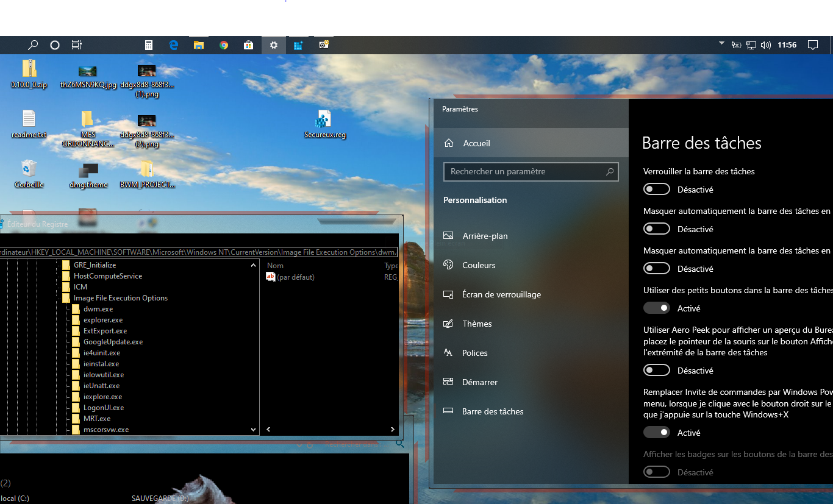
Task: Disable Remplacer Invite de commandes switch
Action: (x=657, y=433)
